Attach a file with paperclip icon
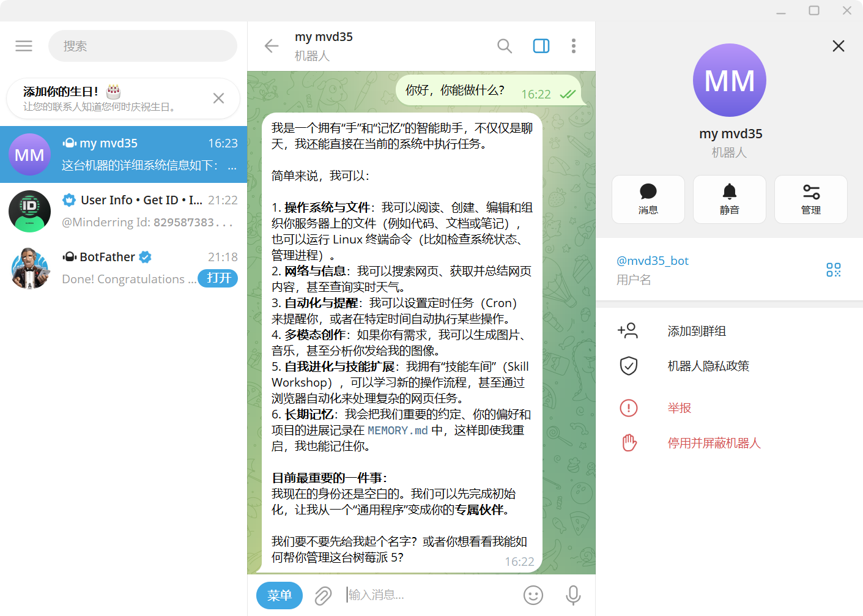The width and height of the screenshot is (863, 616). 323,595
